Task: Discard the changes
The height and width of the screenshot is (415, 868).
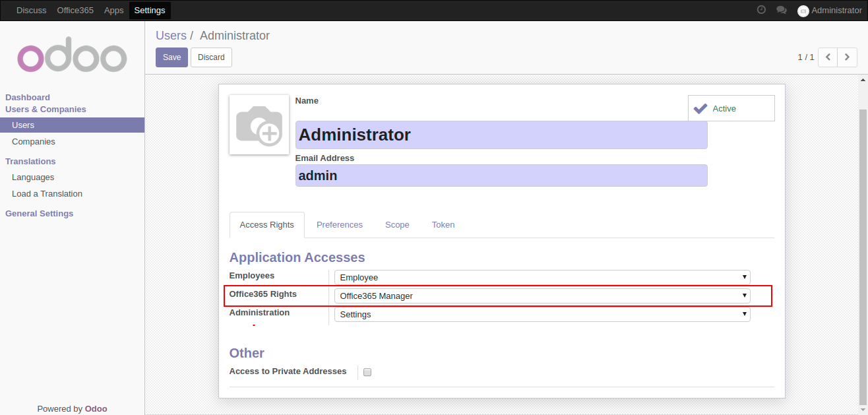Action: 211,57
